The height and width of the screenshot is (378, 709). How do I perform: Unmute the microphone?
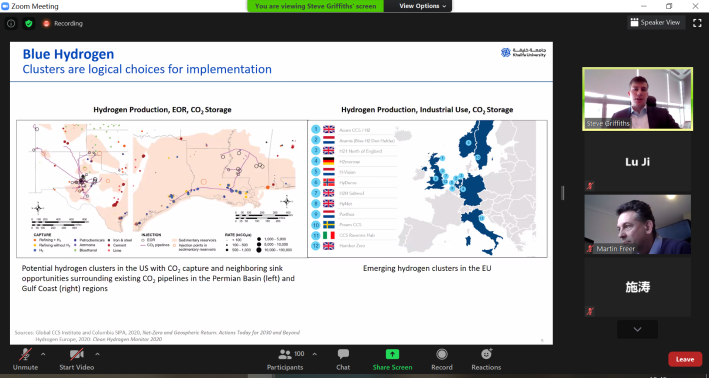[25, 359]
